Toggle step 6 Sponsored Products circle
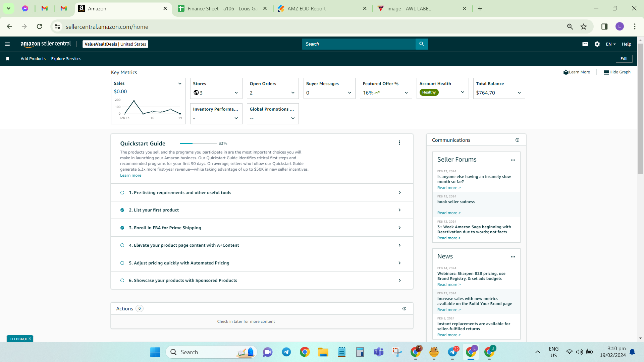This screenshot has width=644, height=362. click(122, 281)
